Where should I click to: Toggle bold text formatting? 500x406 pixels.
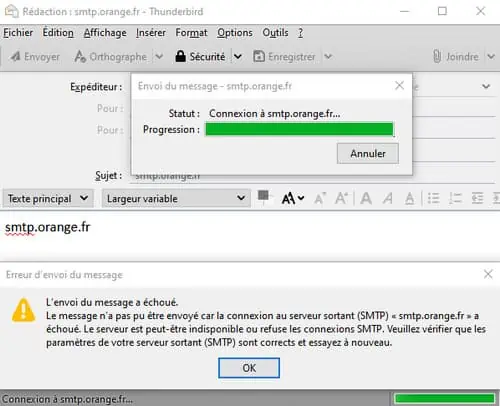366,198
